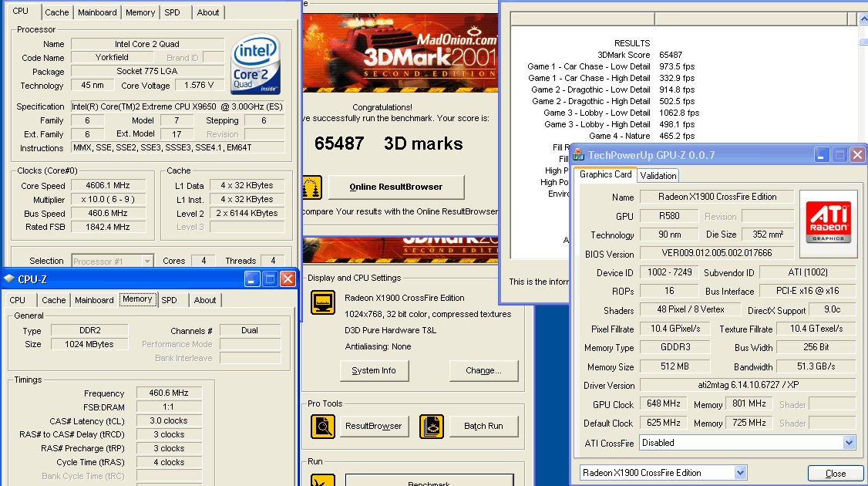Image resolution: width=868 pixels, height=486 pixels.
Task: Click the Core Voltage 1.576 V field
Action: [x=199, y=86]
